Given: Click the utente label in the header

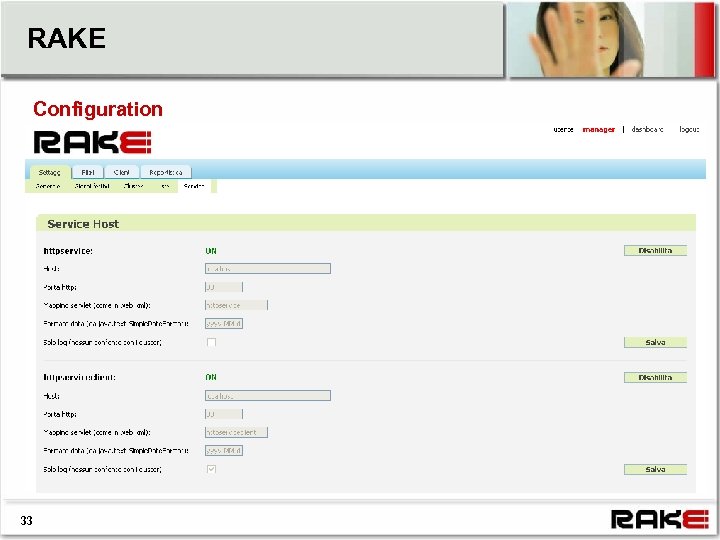Looking at the screenshot, I should pos(563,129).
